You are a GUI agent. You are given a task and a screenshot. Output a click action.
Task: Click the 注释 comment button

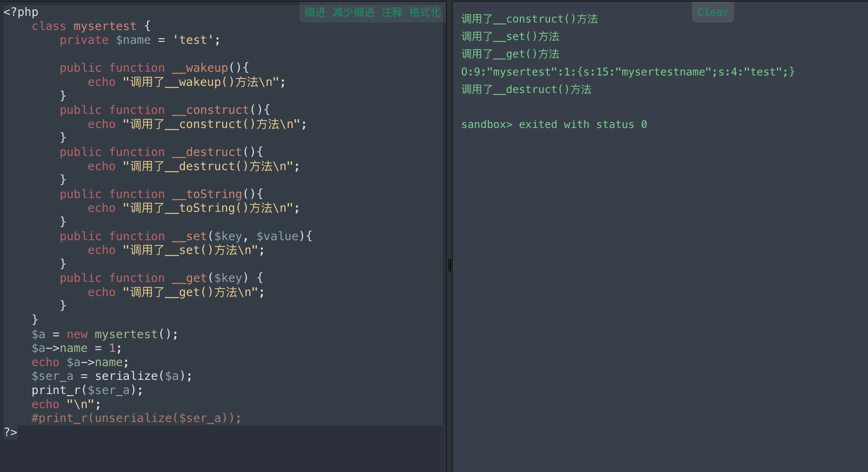point(392,13)
